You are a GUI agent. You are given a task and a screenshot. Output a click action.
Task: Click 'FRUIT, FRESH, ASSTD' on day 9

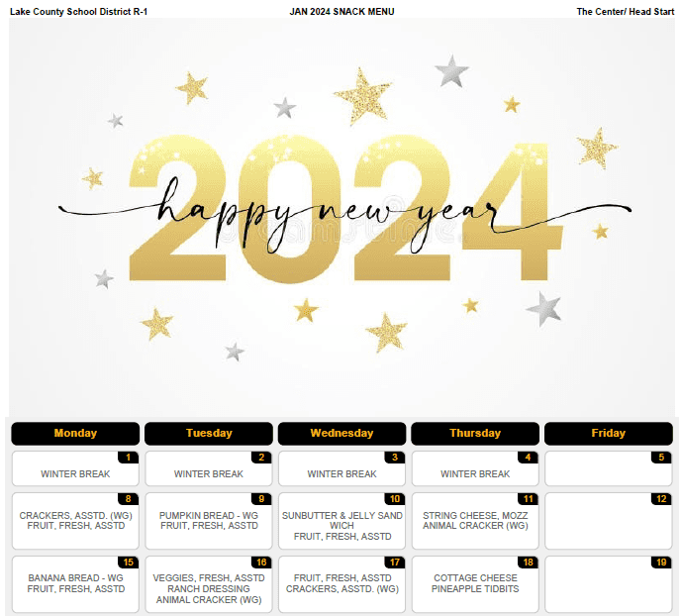point(209,526)
